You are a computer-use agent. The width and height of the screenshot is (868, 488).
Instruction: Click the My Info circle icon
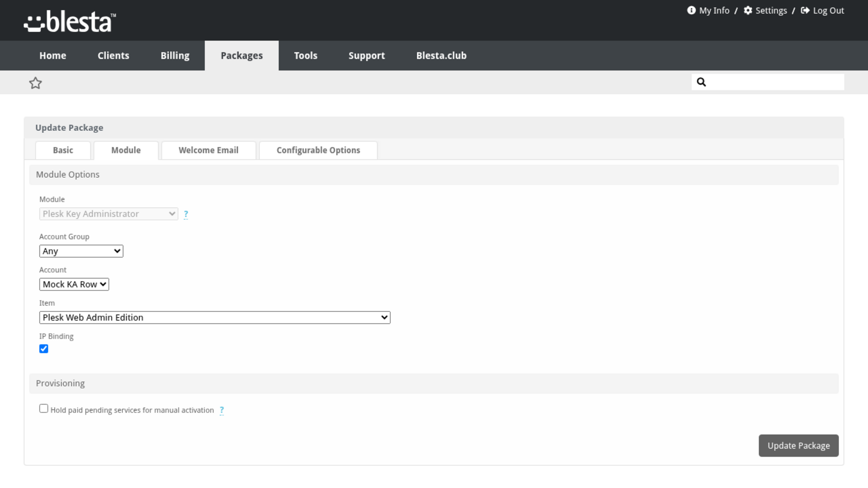click(x=691, y=10)
